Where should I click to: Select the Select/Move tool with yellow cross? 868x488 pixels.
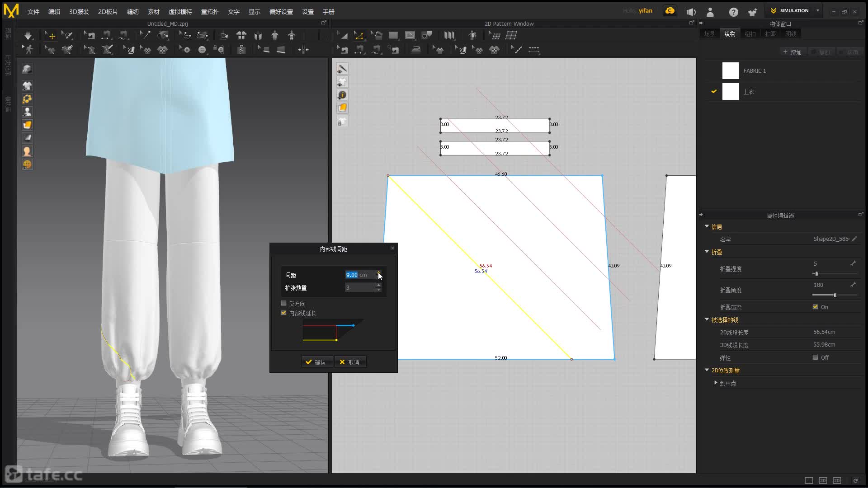pos(50,35)
